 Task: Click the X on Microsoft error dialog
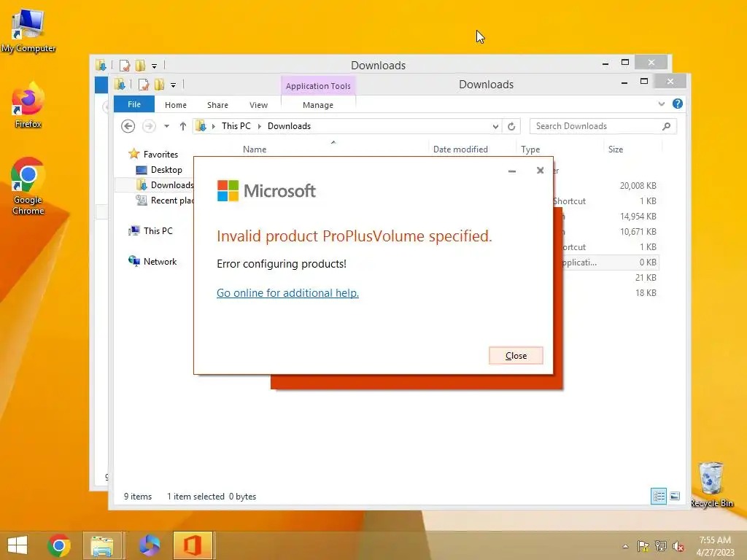[541, 171]
